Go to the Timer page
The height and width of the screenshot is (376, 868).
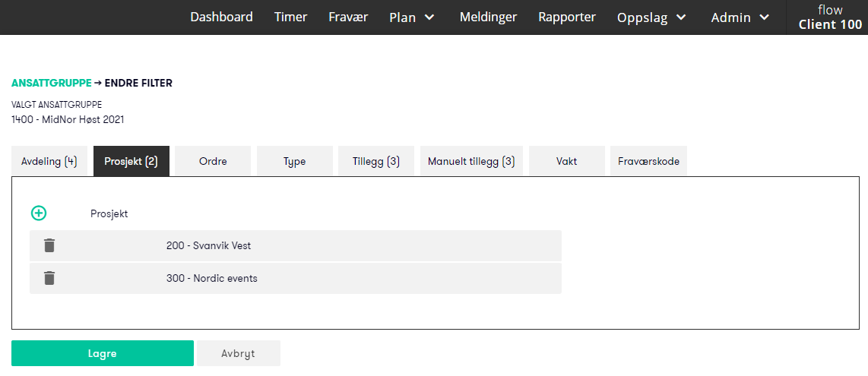click(290, 17)
